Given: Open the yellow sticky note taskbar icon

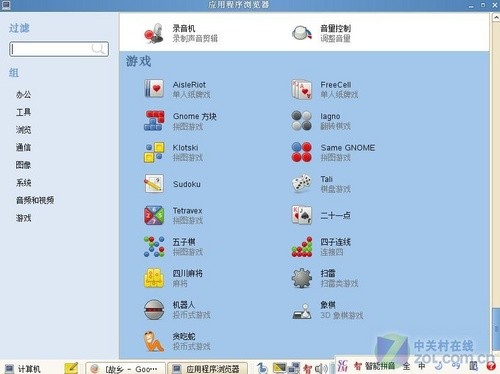Looking at the screenshot, I should coord(71,368).
